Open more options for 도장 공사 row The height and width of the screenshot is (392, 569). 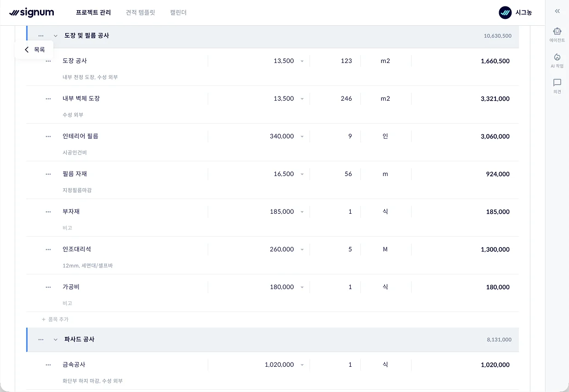point(48,61)
